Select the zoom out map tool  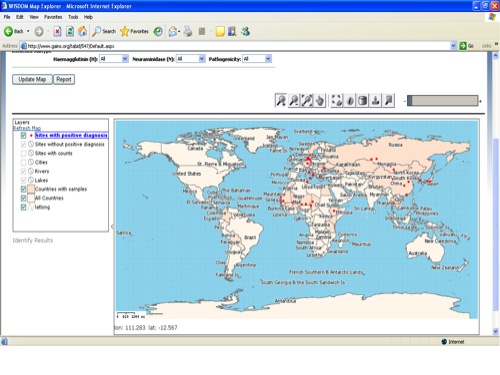click(294, 100)
